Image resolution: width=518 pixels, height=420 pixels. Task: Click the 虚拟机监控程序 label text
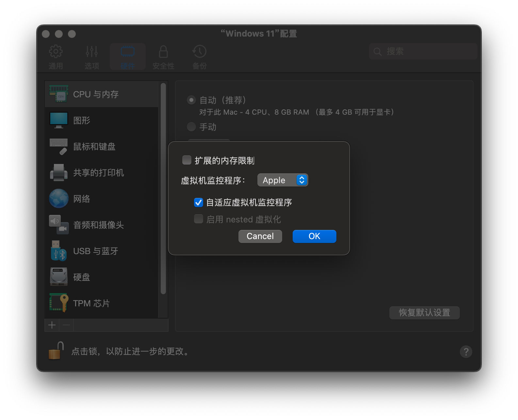pyautogui.click(x=213, y=180)
